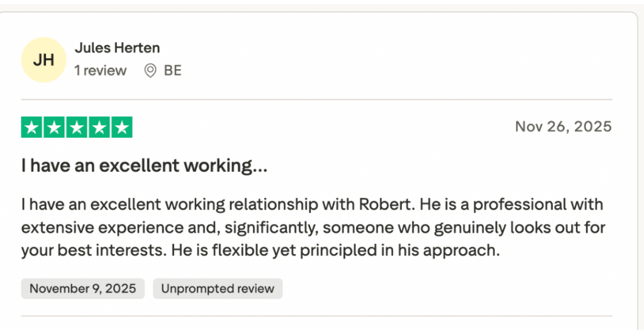644x334 pixels.
Task: Click the first green rating star
Action: click(33, 127)
